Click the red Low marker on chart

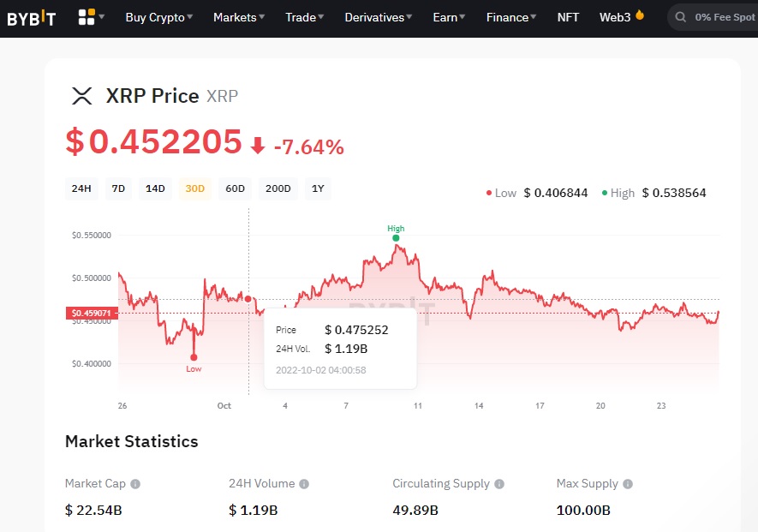pos(194,357)
